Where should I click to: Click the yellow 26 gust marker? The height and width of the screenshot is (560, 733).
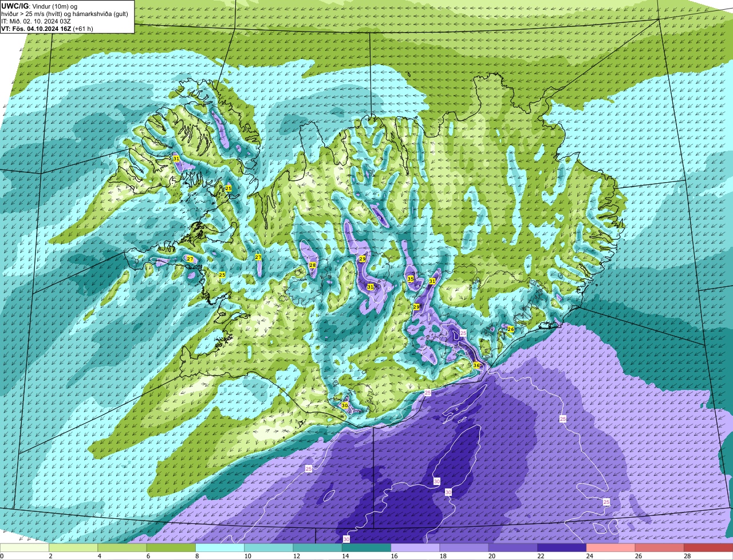click(511, 329)
